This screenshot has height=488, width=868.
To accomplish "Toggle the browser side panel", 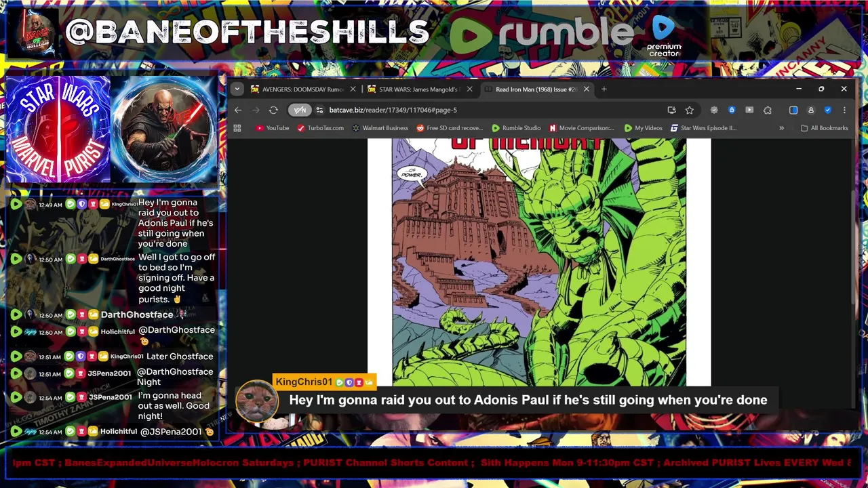I will click(x=793, y=110).
